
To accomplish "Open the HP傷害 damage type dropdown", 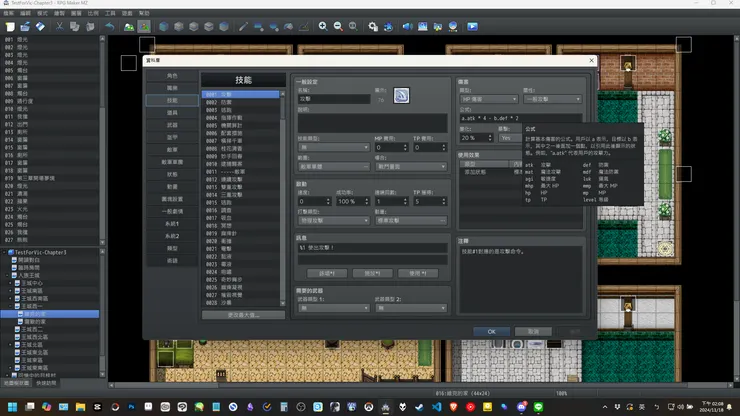I will tap(488, 99).
